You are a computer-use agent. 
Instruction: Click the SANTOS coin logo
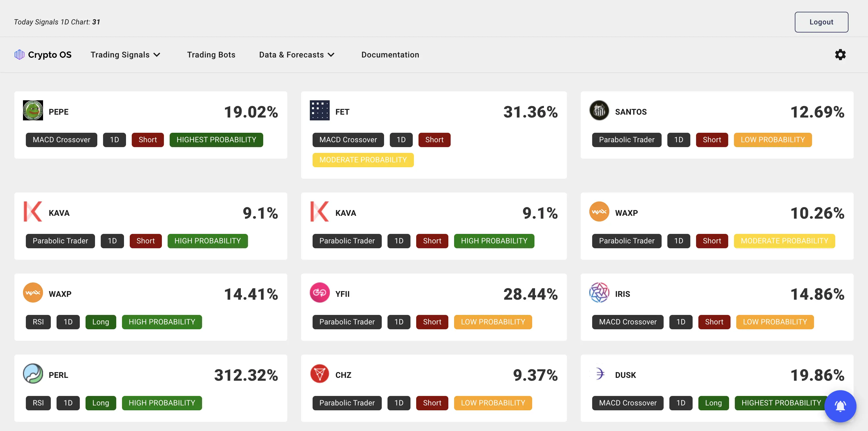pos(599,110)
